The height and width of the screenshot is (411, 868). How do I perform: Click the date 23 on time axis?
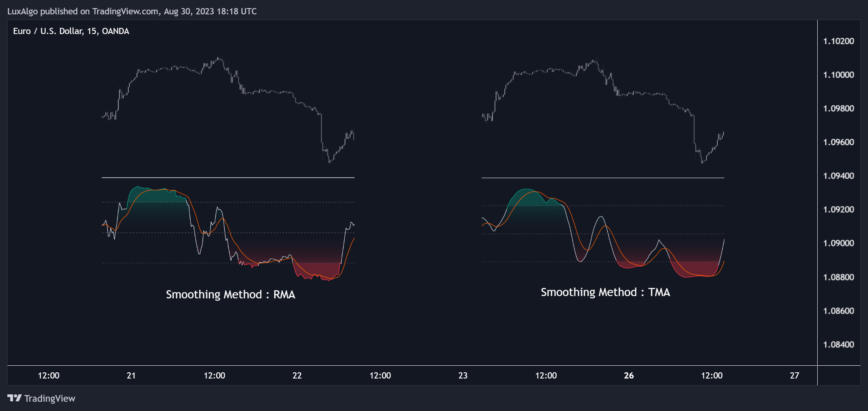[x=463, y=375]
